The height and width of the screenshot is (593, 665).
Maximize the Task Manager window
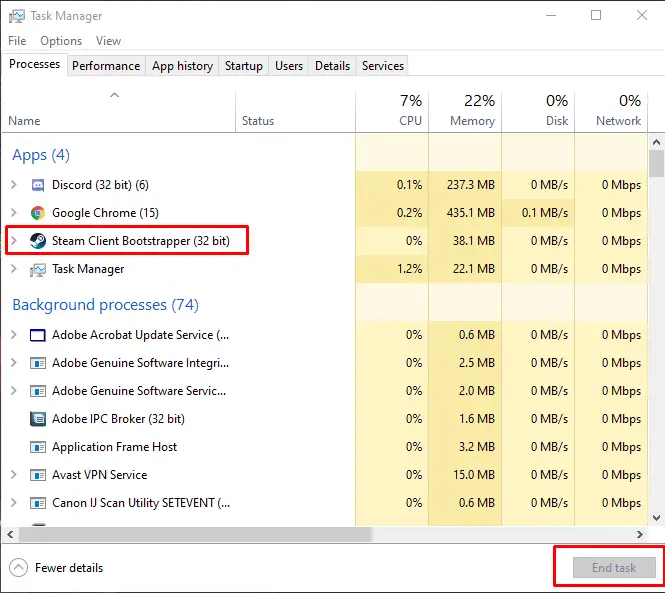(x=596, y=15)
